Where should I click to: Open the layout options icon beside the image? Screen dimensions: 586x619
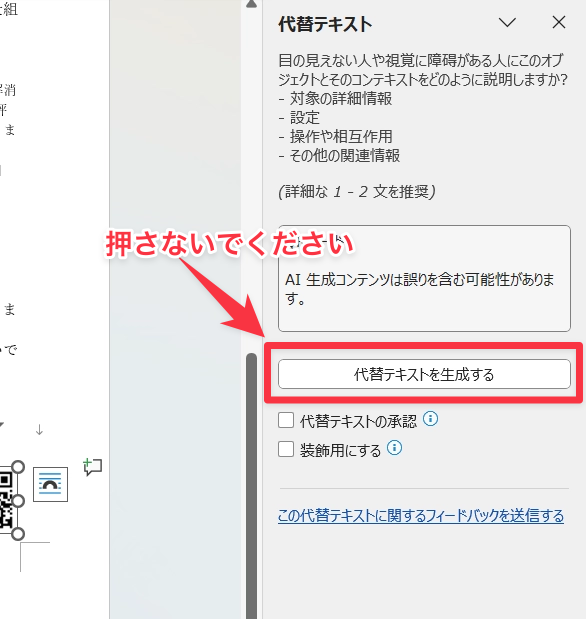click(50, 484)
